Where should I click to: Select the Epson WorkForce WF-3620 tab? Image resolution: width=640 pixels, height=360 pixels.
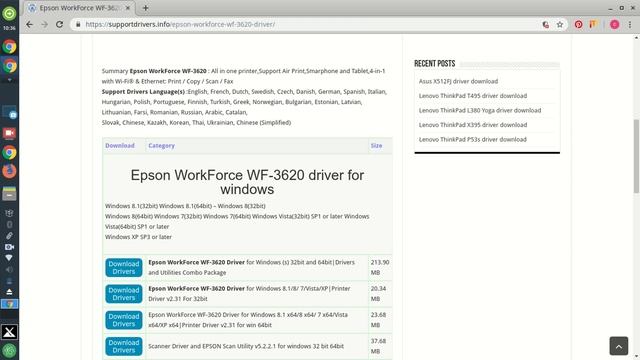click(79, 8)
